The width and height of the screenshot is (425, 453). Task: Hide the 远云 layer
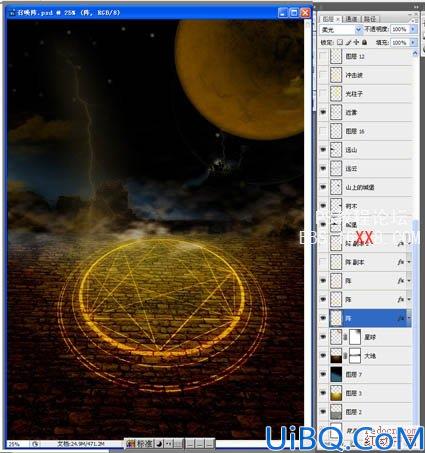click(x=323, y=168)
